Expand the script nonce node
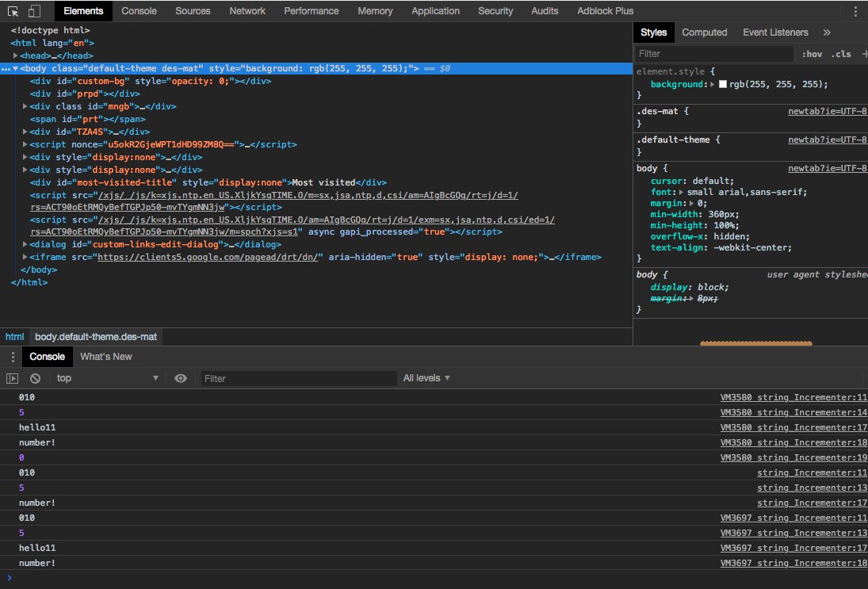The image size is (868, 589). [x=25, y=144]
